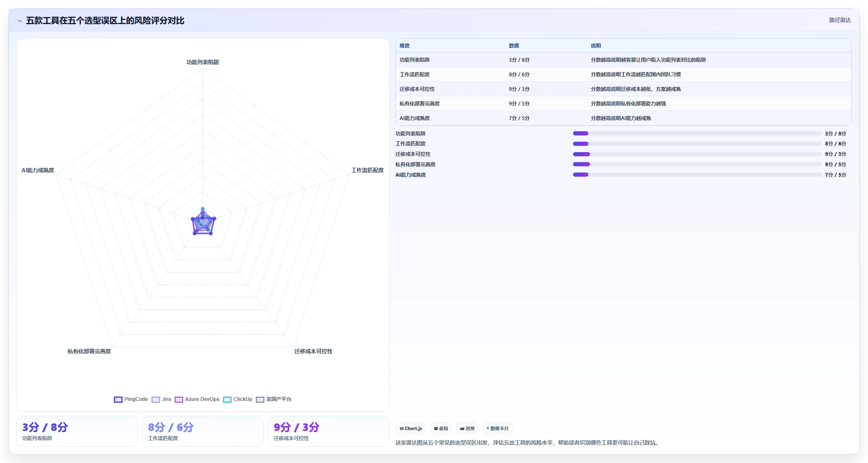The width and height of the screenshot is (868, 463).
Task: Select table cell 工作流匹配度
Action: [415, 75]
